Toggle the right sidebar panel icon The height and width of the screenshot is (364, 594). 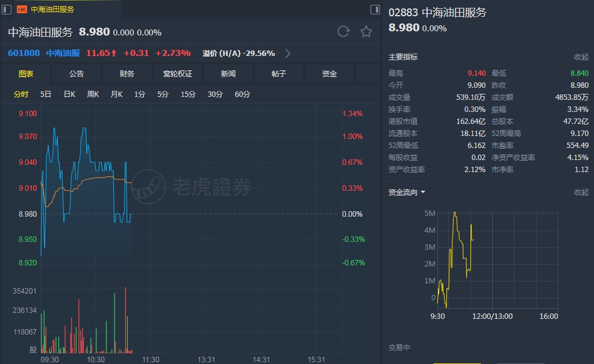[375, 10]
